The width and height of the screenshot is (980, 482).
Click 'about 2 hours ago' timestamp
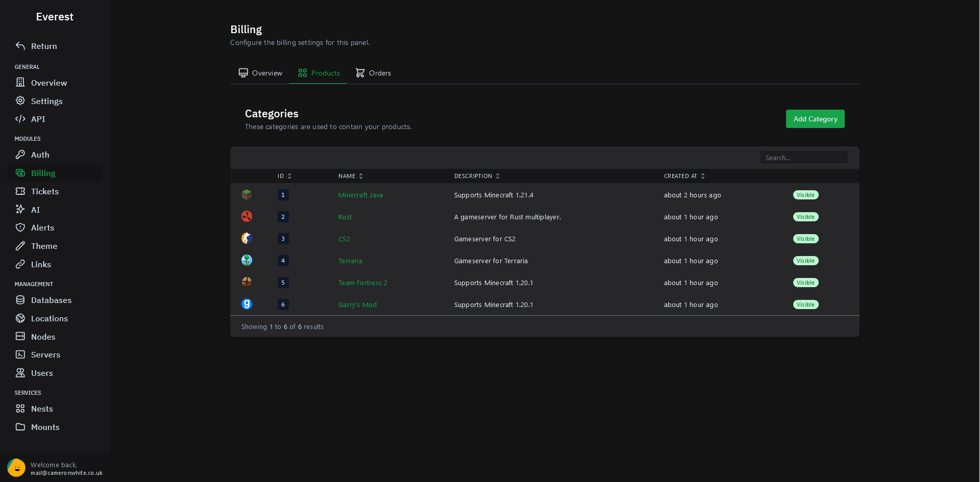tap(692, 195)
